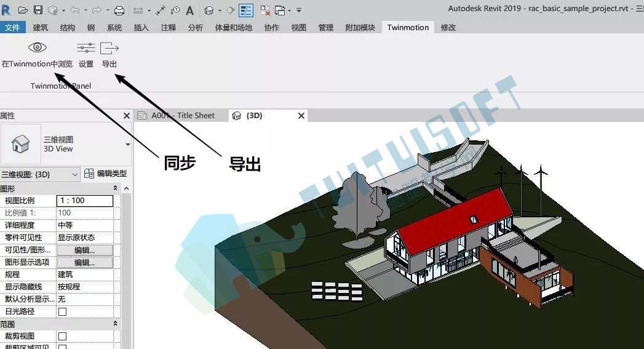This screenshot has width=644, height=349.
Task: Click 编辑... button for 图形显示选项
Action: [x=85, y=262]
